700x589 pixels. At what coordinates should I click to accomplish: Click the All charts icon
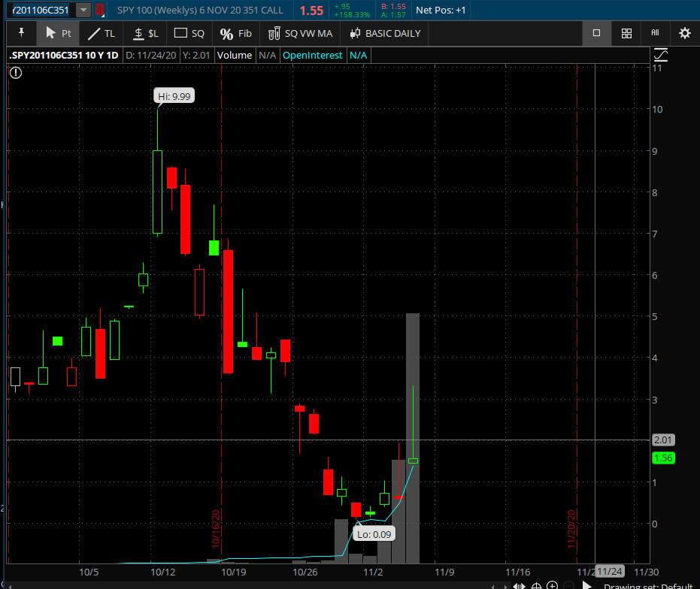point(655,32)
